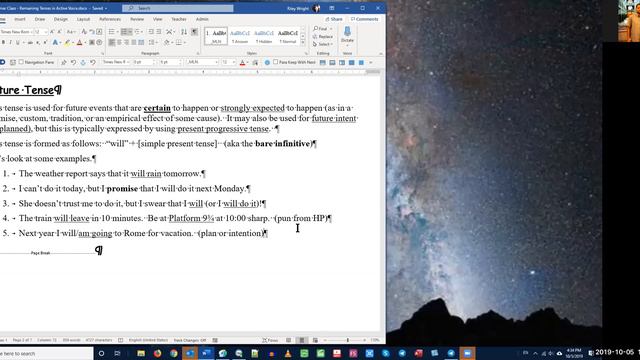Switch to the Layout tab
This screenshot has width=640, height=360.
click(83, 19)
